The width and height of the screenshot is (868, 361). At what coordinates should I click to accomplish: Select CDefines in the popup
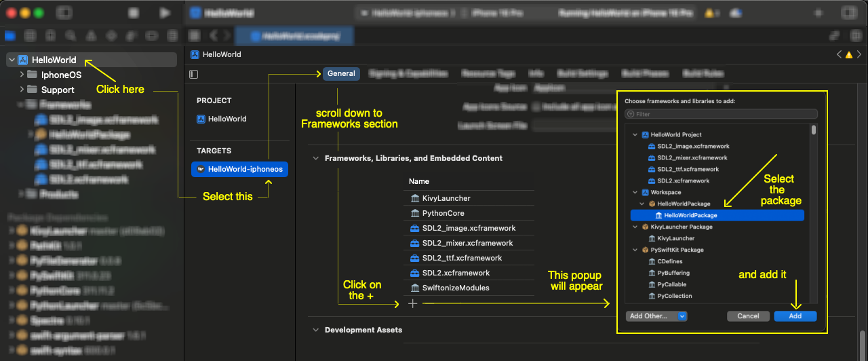[664, 261]
